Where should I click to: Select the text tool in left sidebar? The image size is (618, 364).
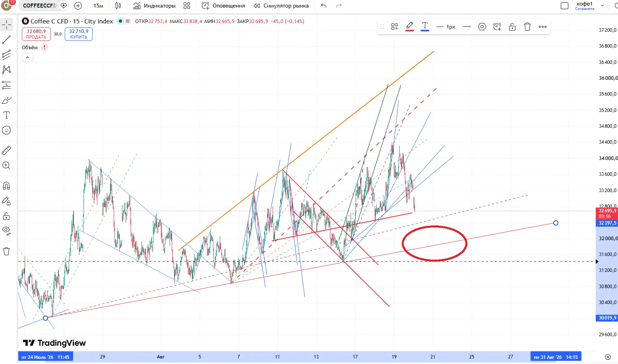6,115
